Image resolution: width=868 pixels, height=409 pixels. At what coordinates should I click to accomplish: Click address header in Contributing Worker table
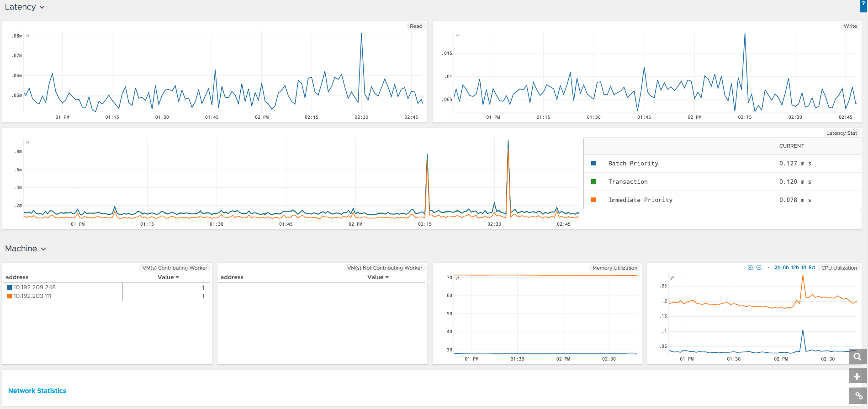pyautogui.click(x=17, y=277)
